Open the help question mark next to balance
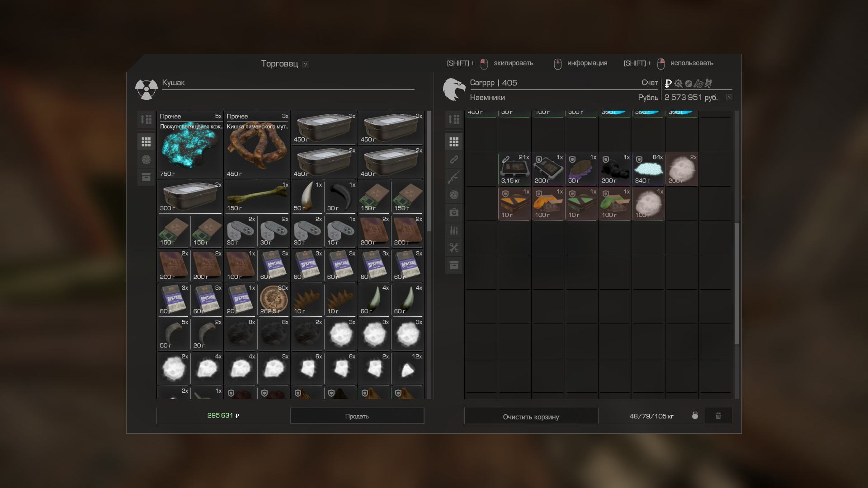The image size is (868, 488). [x=729, y=97]
